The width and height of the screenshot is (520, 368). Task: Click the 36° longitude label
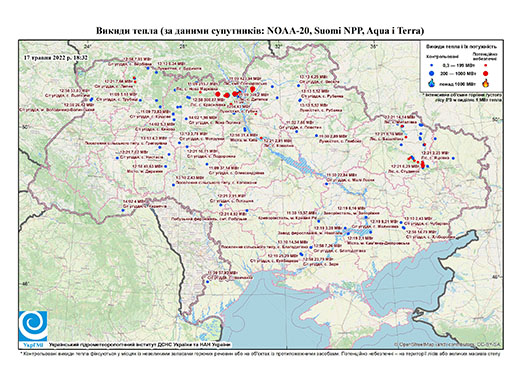coord(375,46)
